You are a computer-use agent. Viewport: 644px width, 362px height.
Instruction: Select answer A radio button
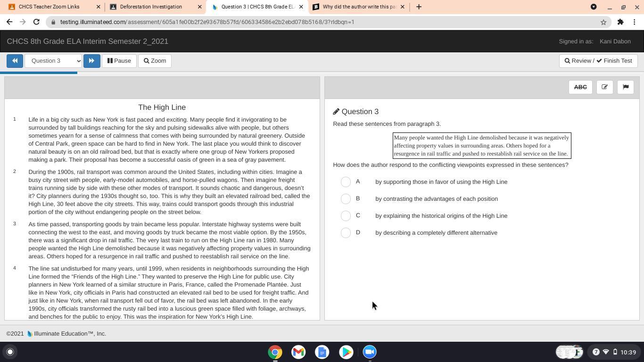point(346,182)
